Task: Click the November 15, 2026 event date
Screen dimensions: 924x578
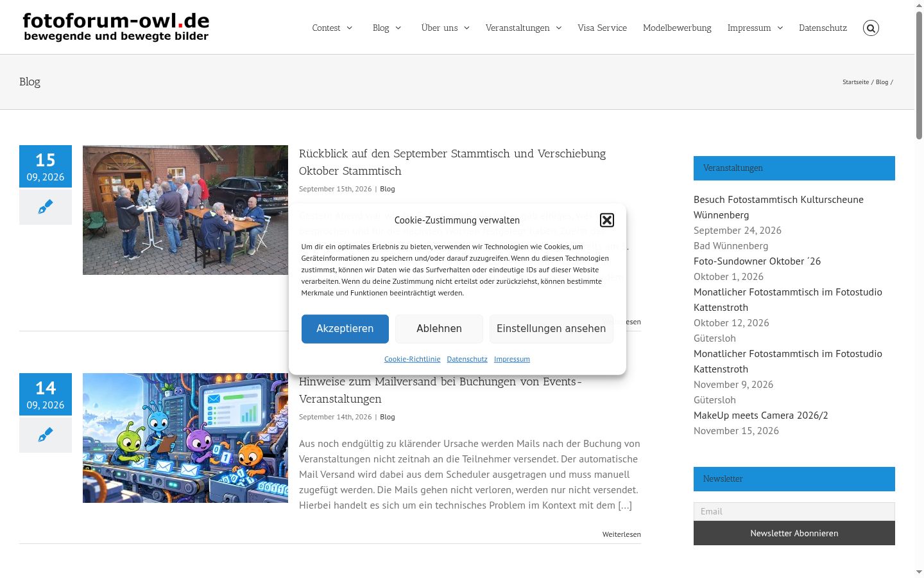Action: coord(736,431)
